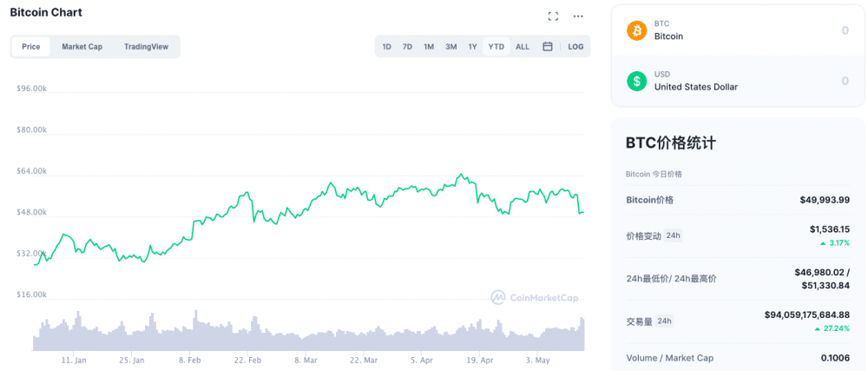Viewport: 868px width, 371px height.
Task: Open the calendar date range picker
Action: [548, 47]
